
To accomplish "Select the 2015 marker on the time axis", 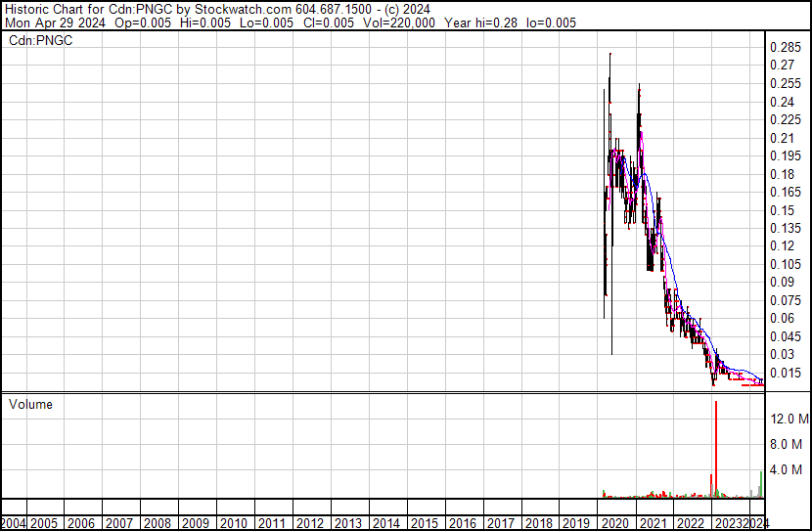I will 424,523.
